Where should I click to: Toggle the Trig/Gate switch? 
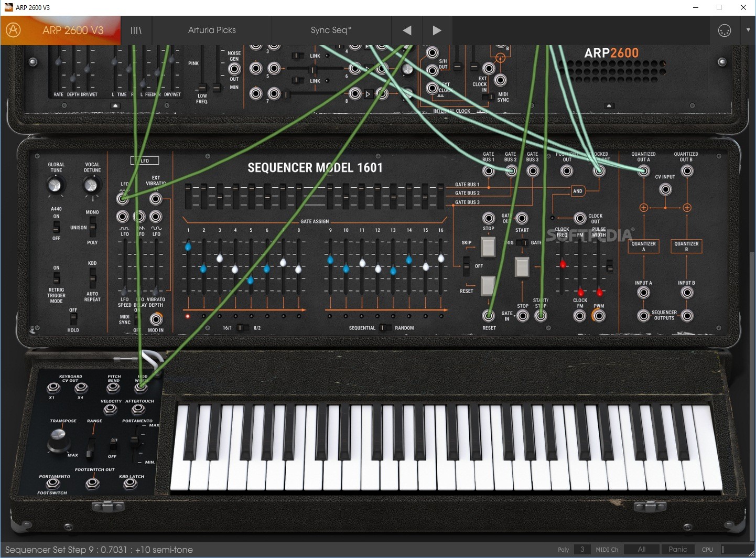[522, 242]
